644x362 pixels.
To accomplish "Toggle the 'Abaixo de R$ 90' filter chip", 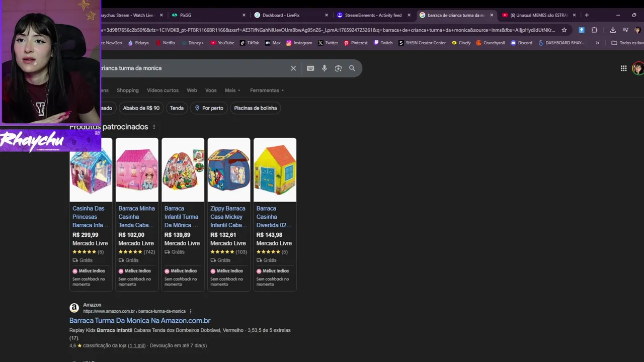I will point(141,108).
